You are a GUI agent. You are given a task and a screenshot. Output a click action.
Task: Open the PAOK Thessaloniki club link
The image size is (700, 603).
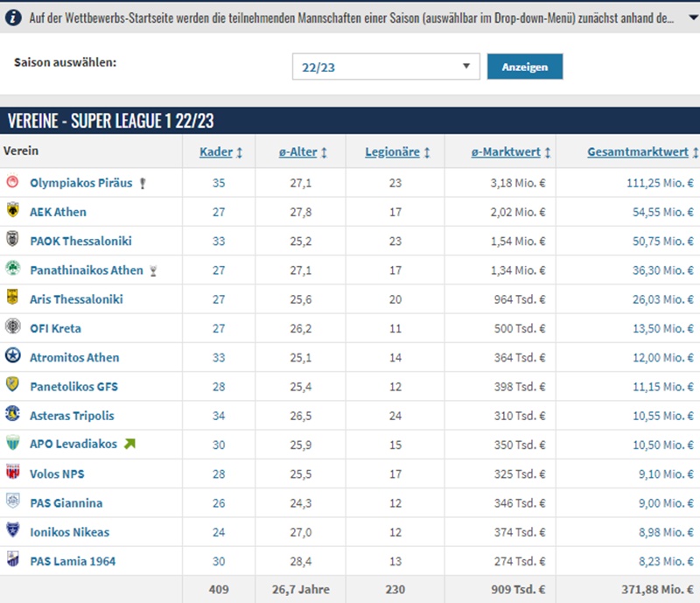coord(80,242)
